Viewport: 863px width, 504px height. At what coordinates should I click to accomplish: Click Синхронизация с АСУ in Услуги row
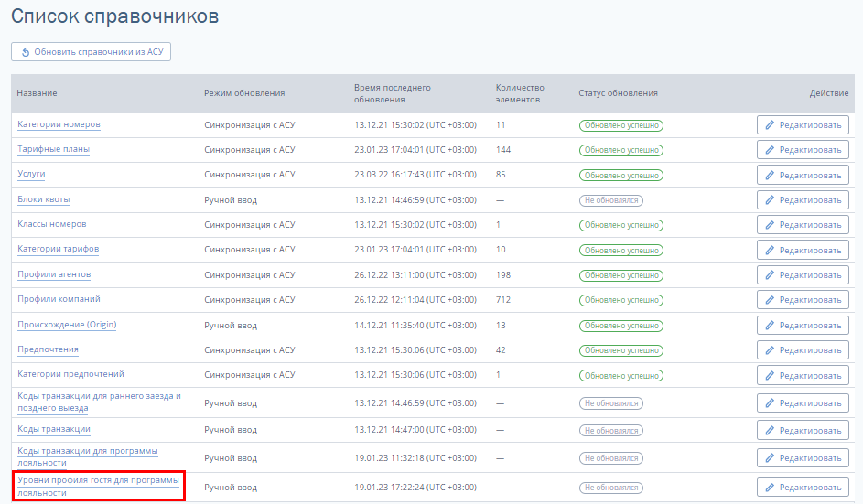[249, 175]
